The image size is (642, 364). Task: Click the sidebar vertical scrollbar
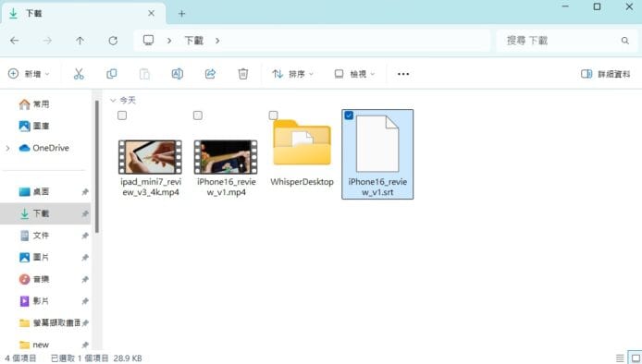pyautogui.click(x=97, y=166)
